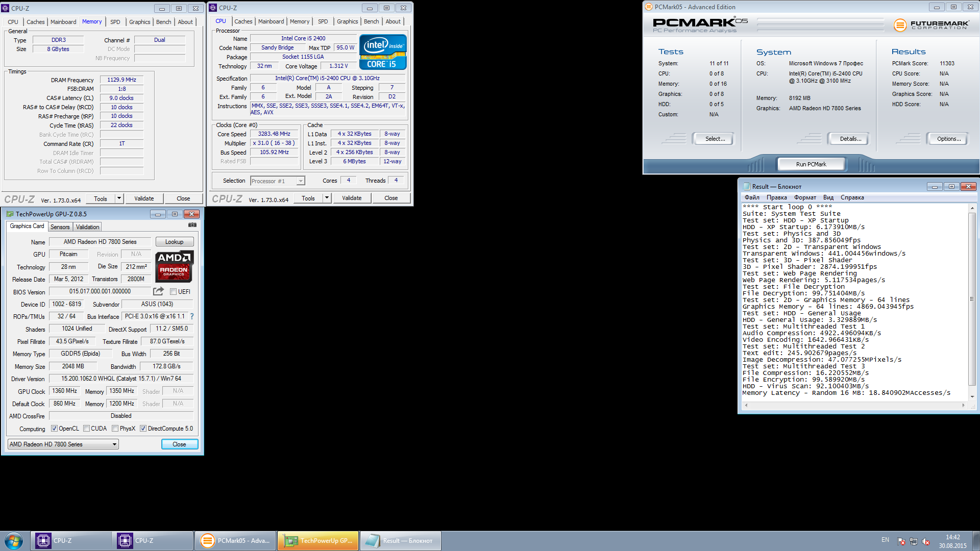The width and height of the screenshot is (980, 551).
Task: Click Lookup button in GPU-Z
Action: click(x=174, y=242)
